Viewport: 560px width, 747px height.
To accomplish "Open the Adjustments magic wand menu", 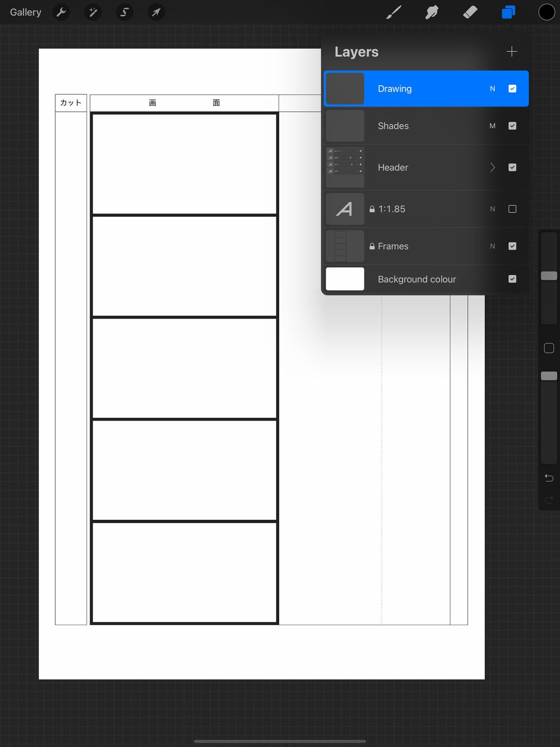I will click(93, 12).
